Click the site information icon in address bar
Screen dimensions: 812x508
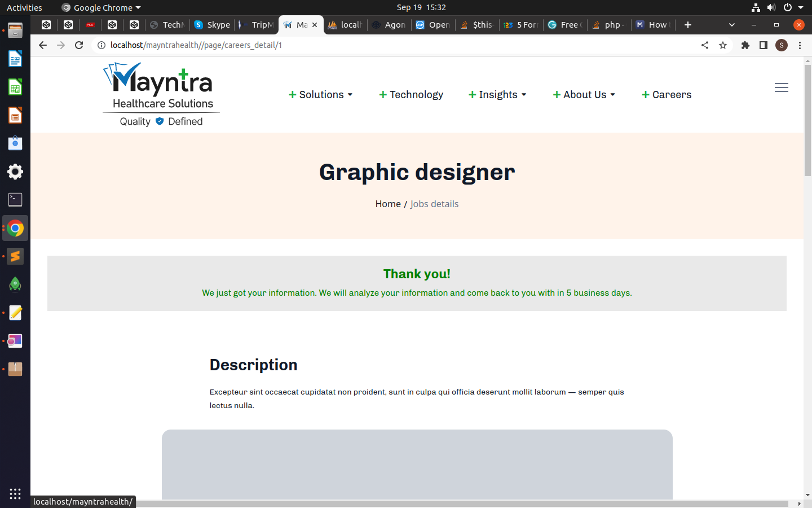(x=101, y=45)
